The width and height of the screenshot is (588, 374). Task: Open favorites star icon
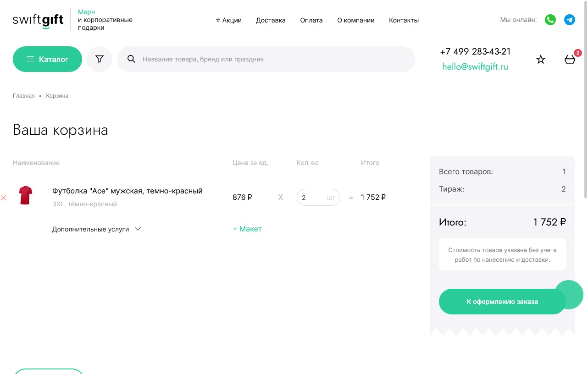pos(541,59)
